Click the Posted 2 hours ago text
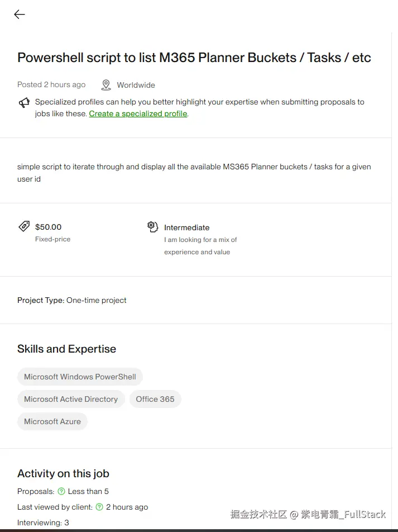 click(51, 85)
